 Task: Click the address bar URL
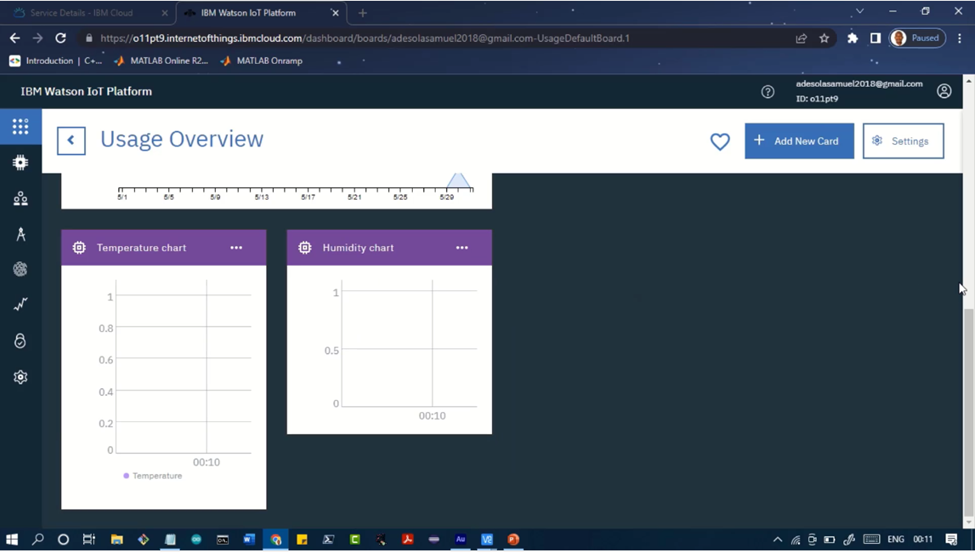(x=364, y=38)
